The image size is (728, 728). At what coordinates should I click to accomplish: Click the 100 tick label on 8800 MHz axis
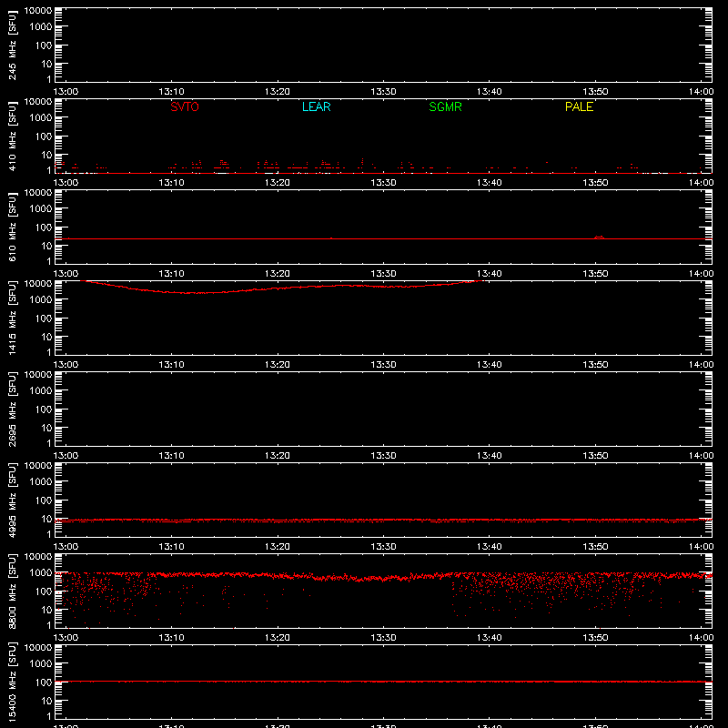(x=44, y=591)
